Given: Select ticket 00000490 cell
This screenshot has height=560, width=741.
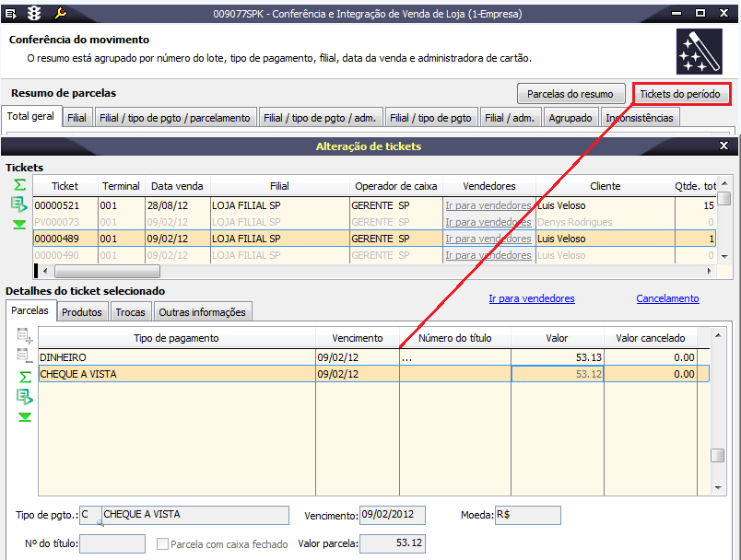Looking at the screenshot, I should click(65, 255).
